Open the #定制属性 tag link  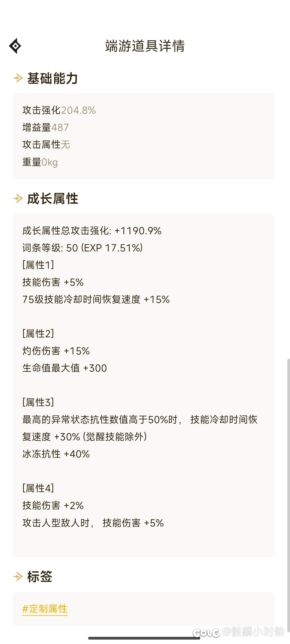click(45, 609)
